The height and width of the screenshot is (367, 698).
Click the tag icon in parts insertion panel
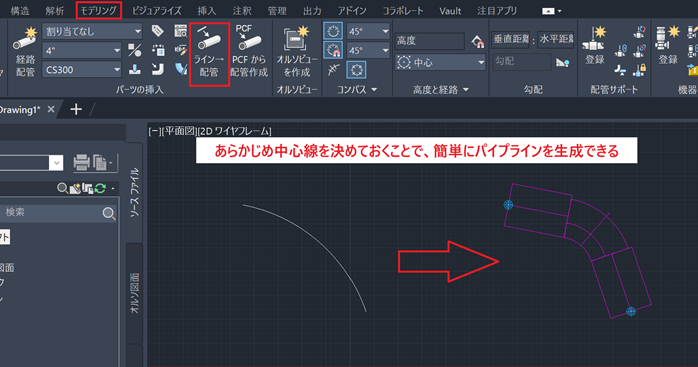pyautogui.click(x=157, y=31)
